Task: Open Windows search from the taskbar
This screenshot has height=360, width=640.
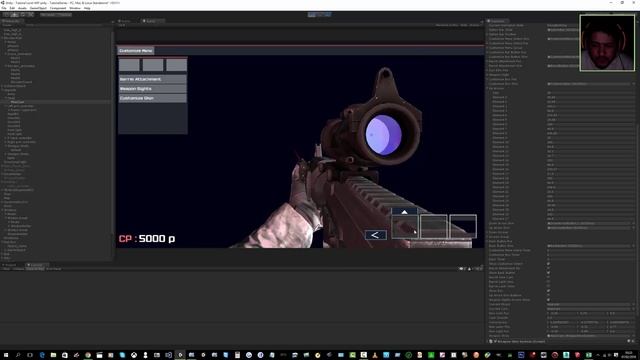Action: (18, 355)
